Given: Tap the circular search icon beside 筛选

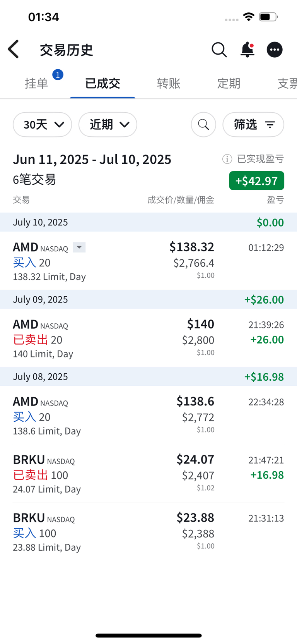Looking at the screenshot, I should coord(203,125).
